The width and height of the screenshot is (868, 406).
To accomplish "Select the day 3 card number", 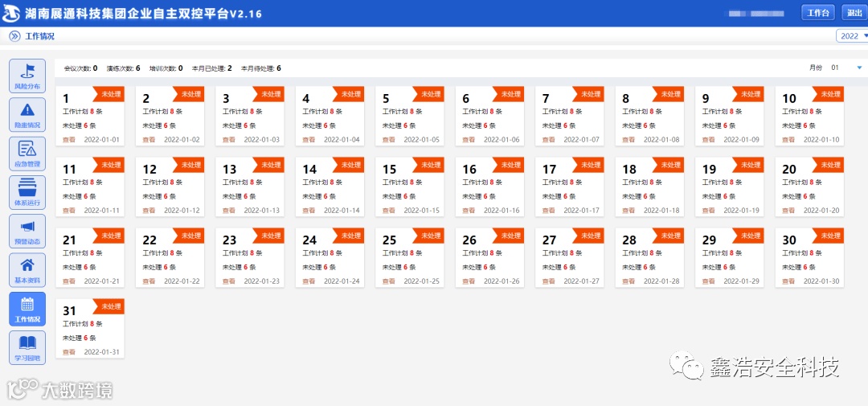I will click(226, 99).
